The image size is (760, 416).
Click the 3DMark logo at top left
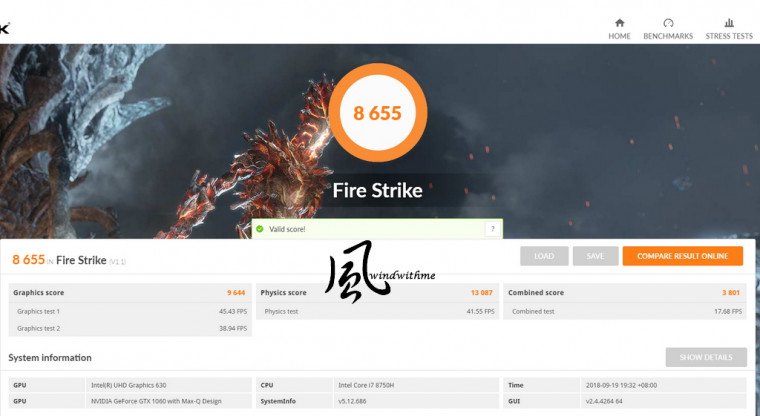tap(4, 29)
